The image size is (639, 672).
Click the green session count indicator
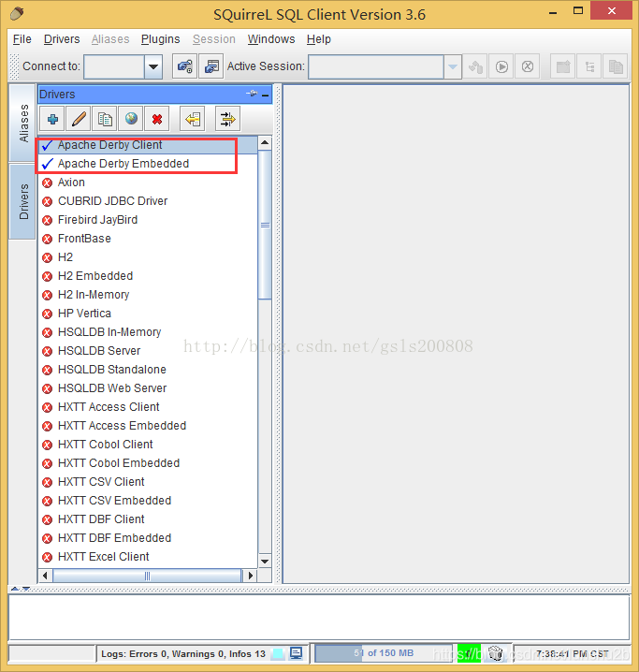tap(469, 653)
